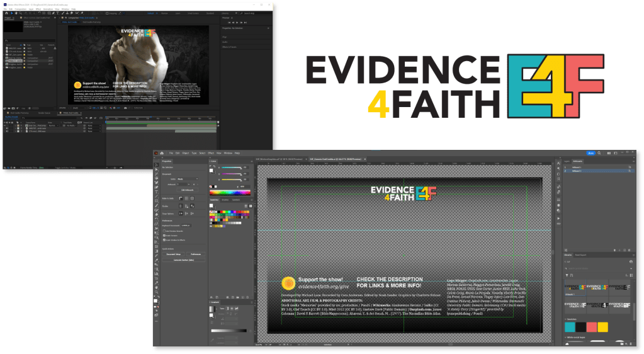Click the Illustrator Fill color box in Color panel
This screenshot has width=644, height=354.
pyautogui.click(x=211, y=170)
